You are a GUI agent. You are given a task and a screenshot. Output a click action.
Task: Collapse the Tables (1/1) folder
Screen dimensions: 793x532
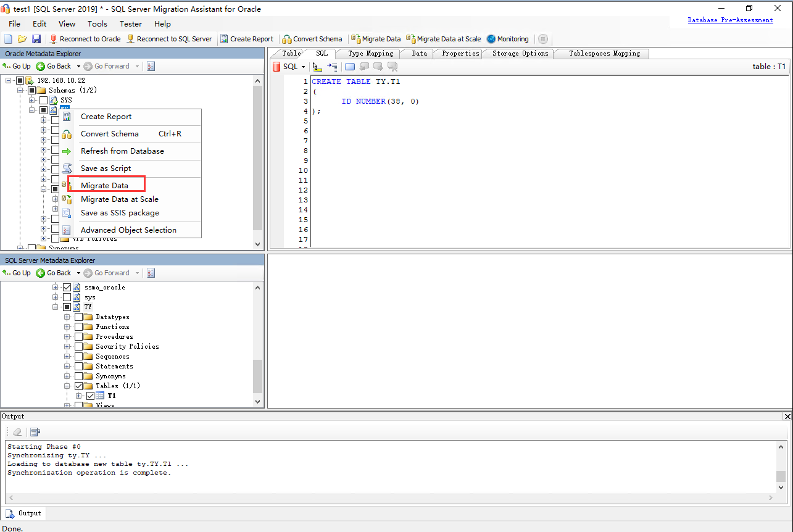[67, 386]
